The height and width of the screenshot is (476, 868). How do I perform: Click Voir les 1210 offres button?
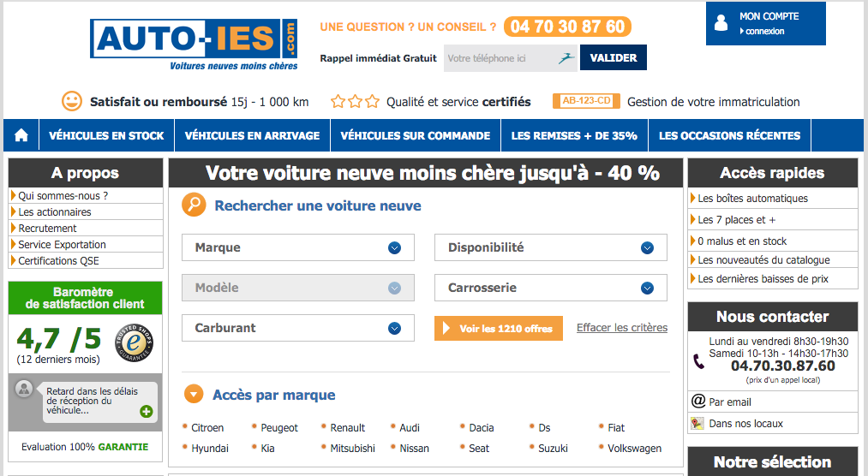498,328
